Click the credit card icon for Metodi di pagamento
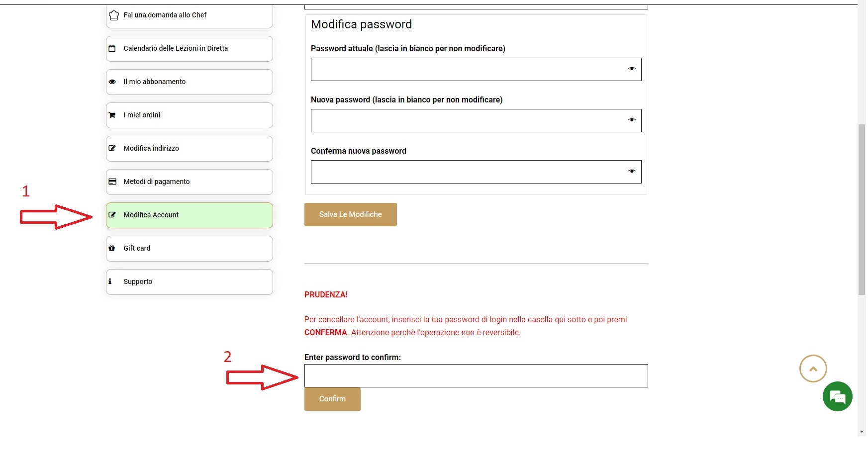This screenshot has height=465, width=868. pos(112,182)
